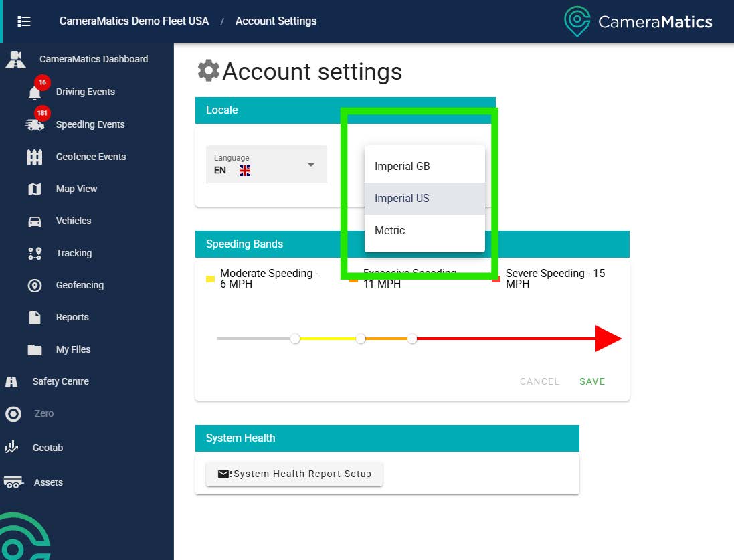Open Safety Centre menu item
The image size is (734, 560).
(x=60, y=381)
